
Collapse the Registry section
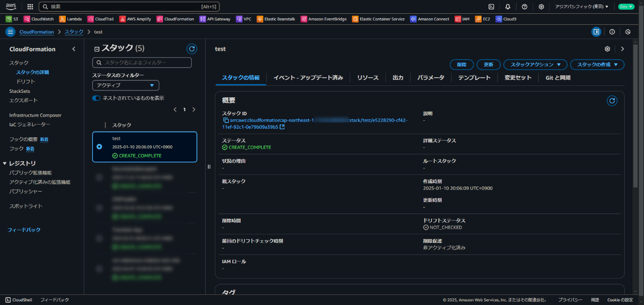[5, 164]
